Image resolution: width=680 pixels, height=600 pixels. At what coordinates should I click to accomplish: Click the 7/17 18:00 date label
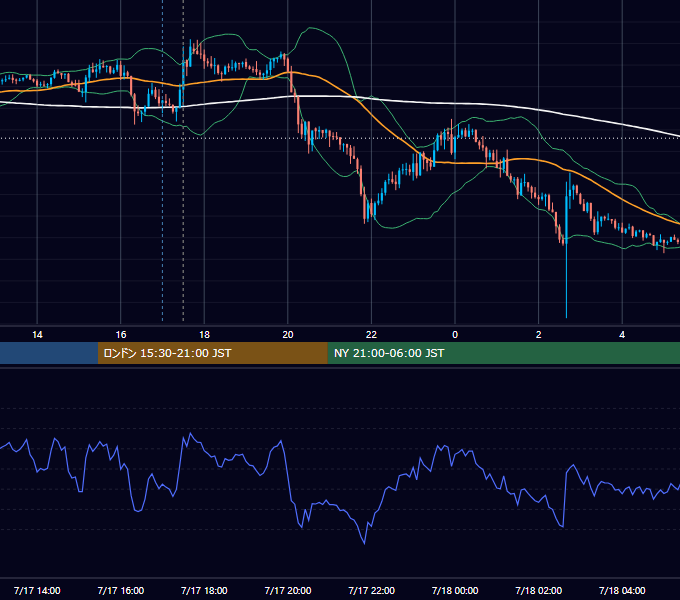pyautogui.click(x=204, y=590)
